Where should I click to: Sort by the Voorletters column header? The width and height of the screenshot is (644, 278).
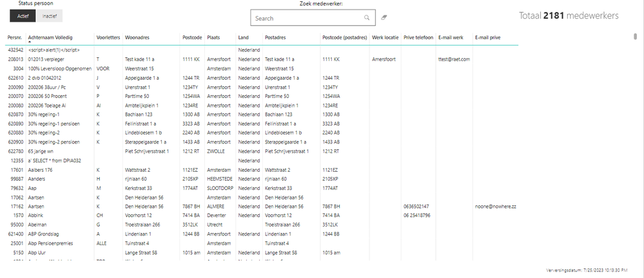point(108,37)
